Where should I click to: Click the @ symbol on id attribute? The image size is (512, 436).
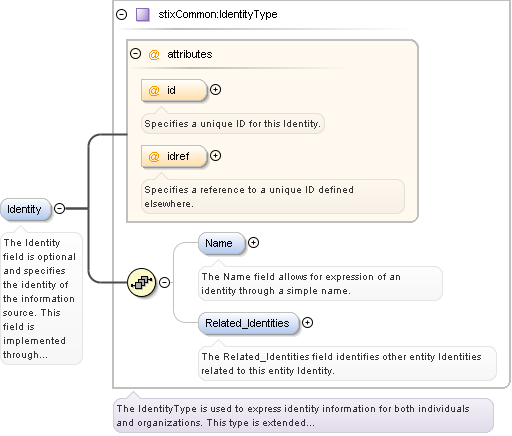[154, 90]
